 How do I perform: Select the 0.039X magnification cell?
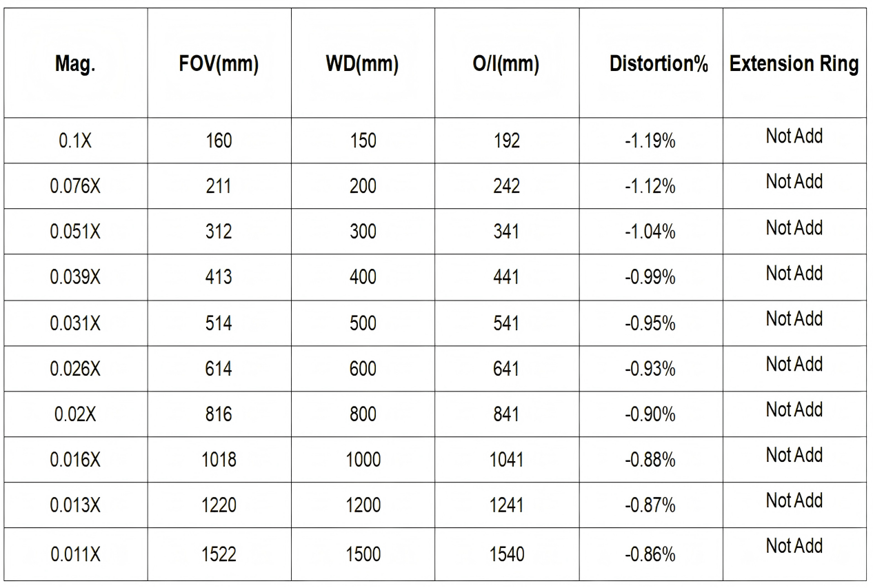click(x=75, y=278)
